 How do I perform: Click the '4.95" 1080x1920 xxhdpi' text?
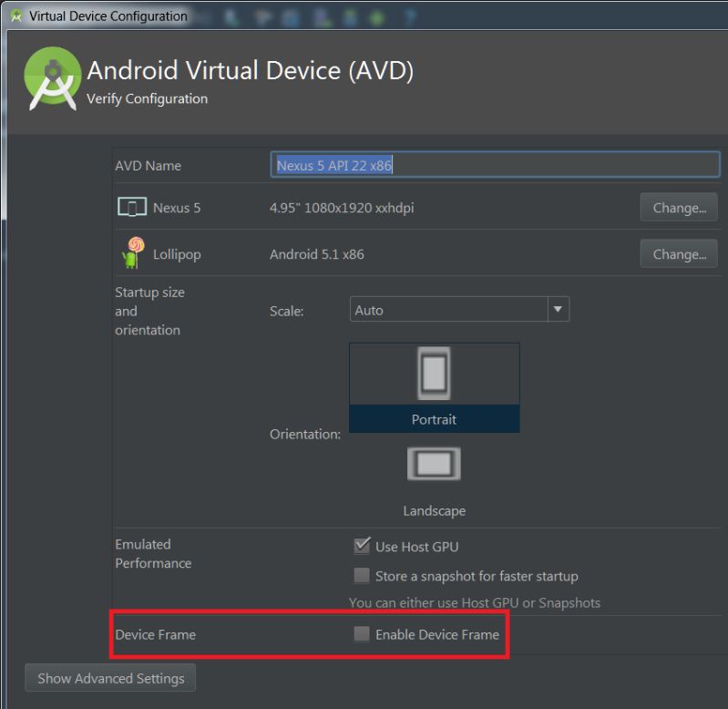[x=342, y=208]
